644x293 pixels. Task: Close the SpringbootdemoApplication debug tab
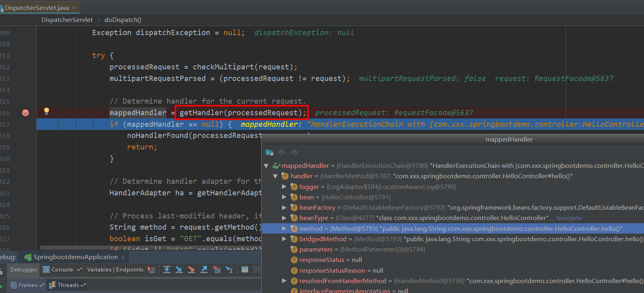[x=123, y=258]
